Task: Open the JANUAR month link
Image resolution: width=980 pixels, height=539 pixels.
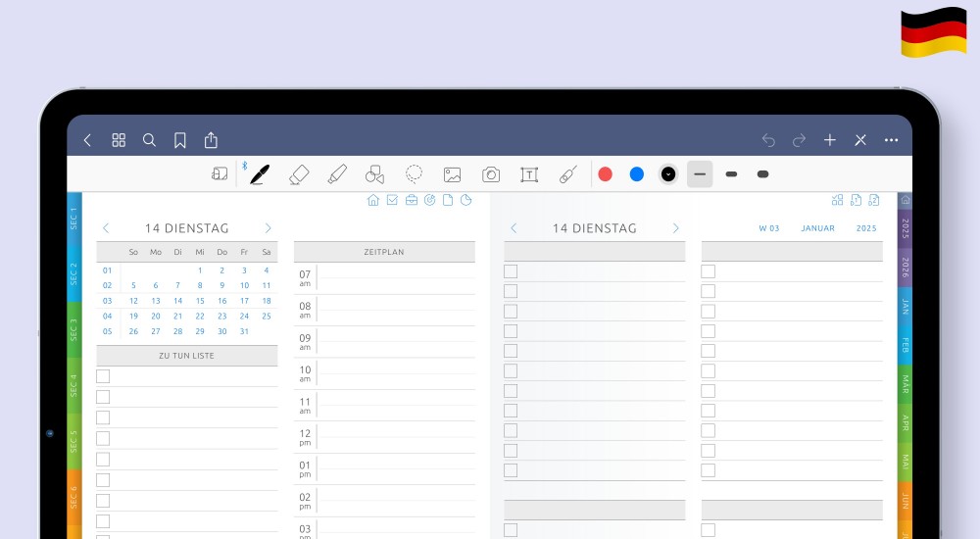Action: 817,228
